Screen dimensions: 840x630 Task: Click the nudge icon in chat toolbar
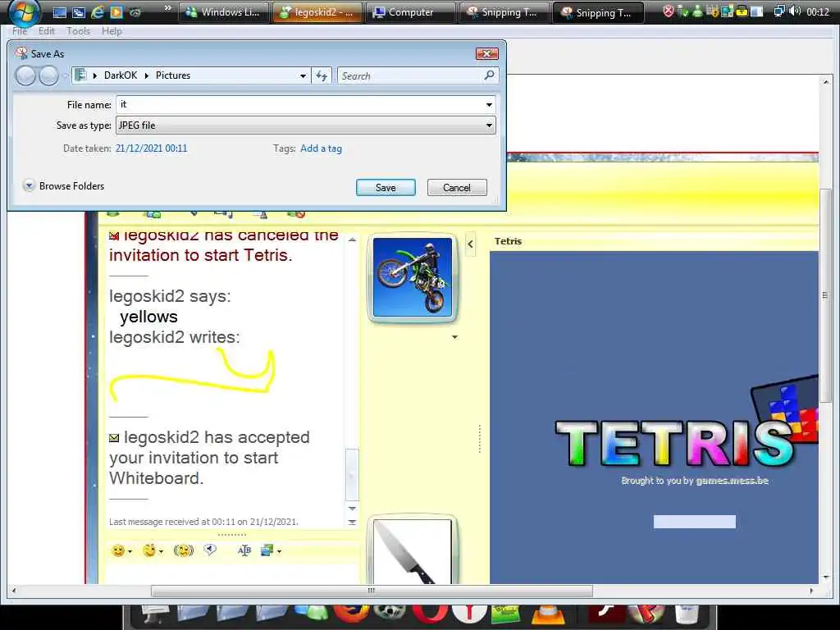pos(183,550)
